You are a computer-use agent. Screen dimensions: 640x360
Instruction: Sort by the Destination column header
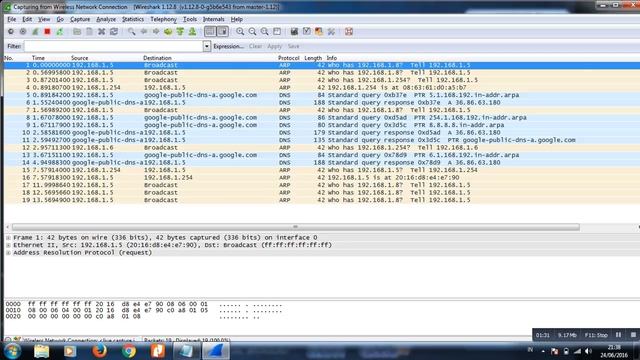(158, 58)
